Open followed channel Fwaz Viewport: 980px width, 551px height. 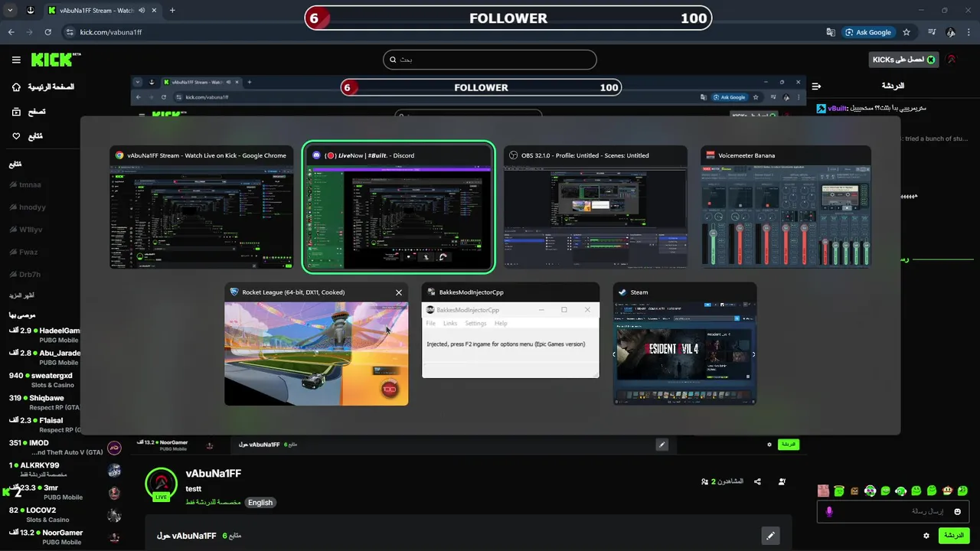tap(24, 252)
